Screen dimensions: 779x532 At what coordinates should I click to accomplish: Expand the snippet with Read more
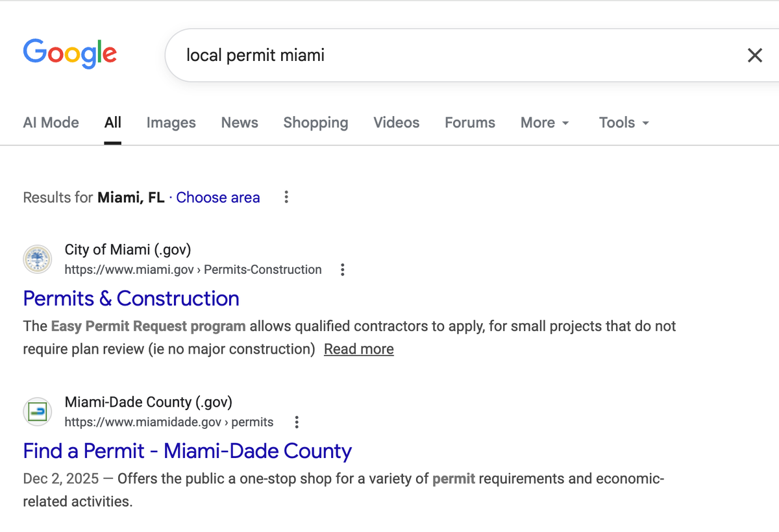(x=358, y=348)
